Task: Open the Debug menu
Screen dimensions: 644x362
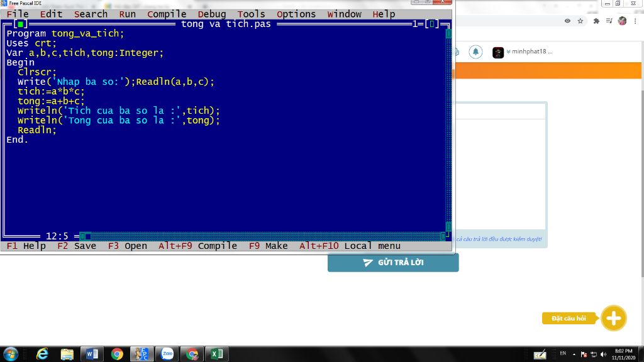Action: [x=212, y=14]
